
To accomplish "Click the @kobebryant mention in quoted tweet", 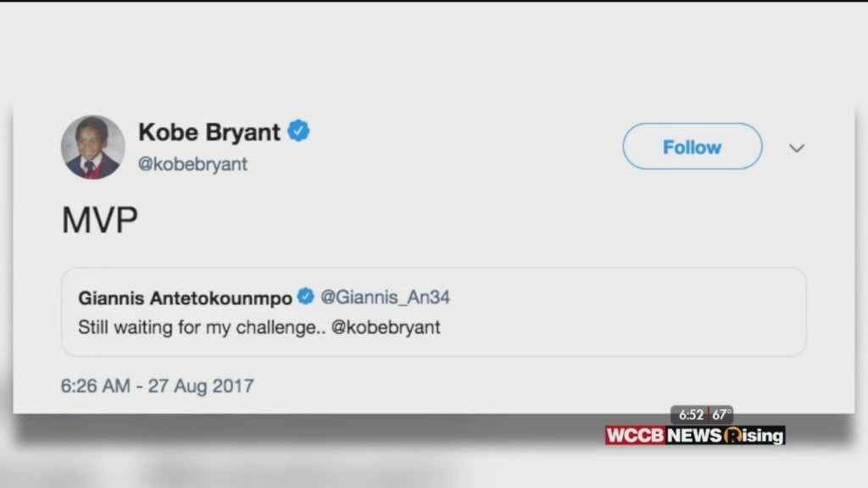I will pos(386,327).
